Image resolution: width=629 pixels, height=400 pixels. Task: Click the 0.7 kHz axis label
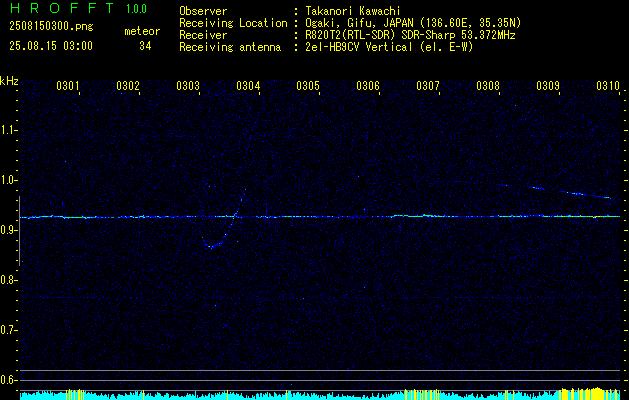(x=7, y=330)
